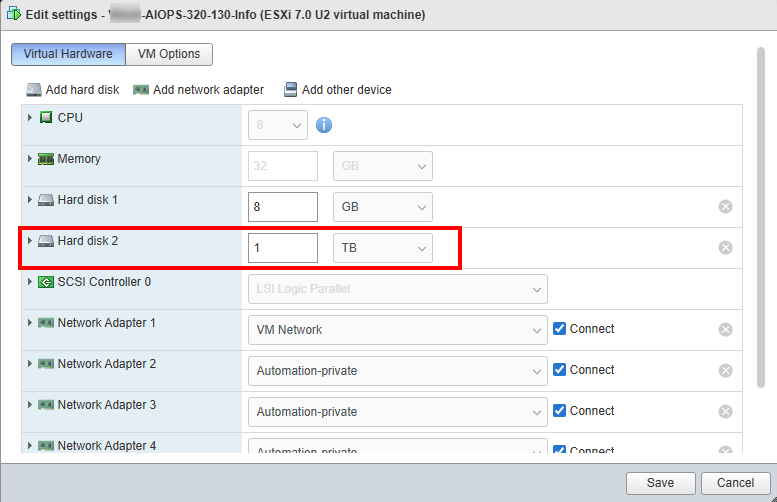Click the Hard disk 2 size field
This screenshot has height=502, width=777.
282,248
